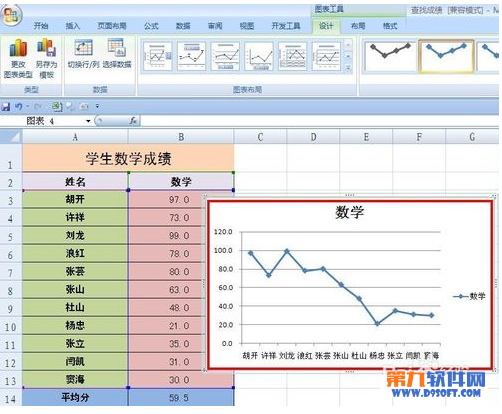The width and height of the screenshot is (502, 414).
Task: Open the round Office button
Action: coord(11,15)
